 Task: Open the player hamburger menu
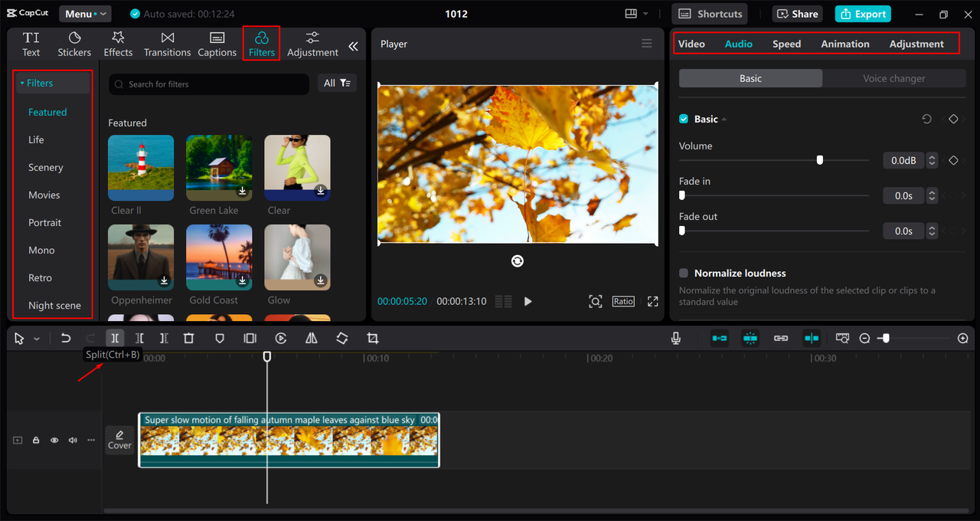click(647, 44)
